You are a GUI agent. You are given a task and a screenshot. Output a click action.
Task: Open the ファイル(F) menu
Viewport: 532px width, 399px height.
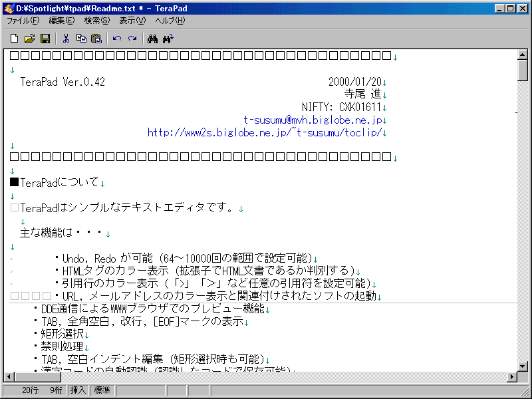23,21
